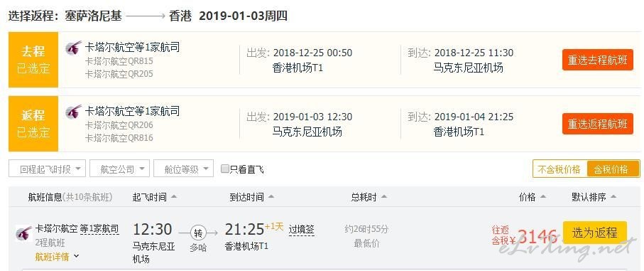Click the 过境签 transit visa link

tap(302, 230)
